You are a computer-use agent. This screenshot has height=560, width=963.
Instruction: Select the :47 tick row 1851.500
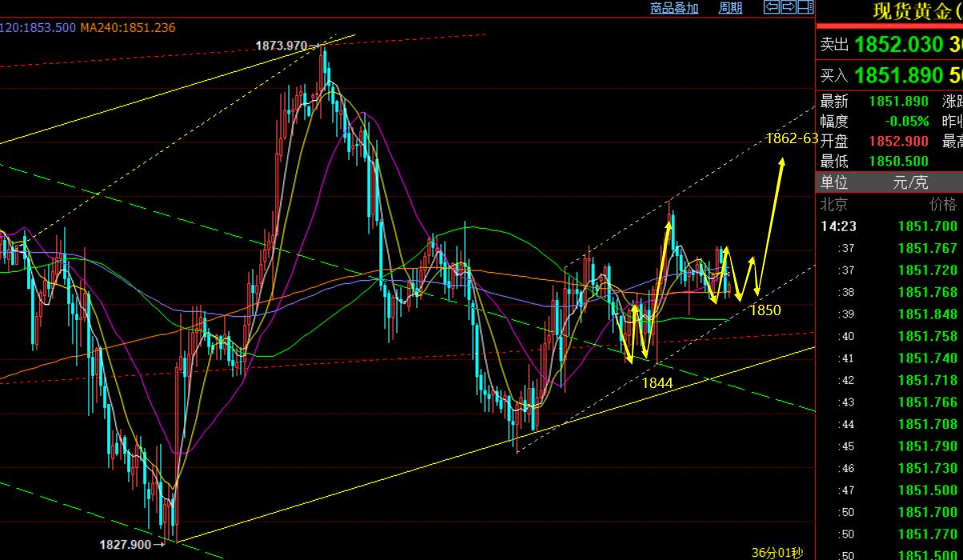(889, 490)
